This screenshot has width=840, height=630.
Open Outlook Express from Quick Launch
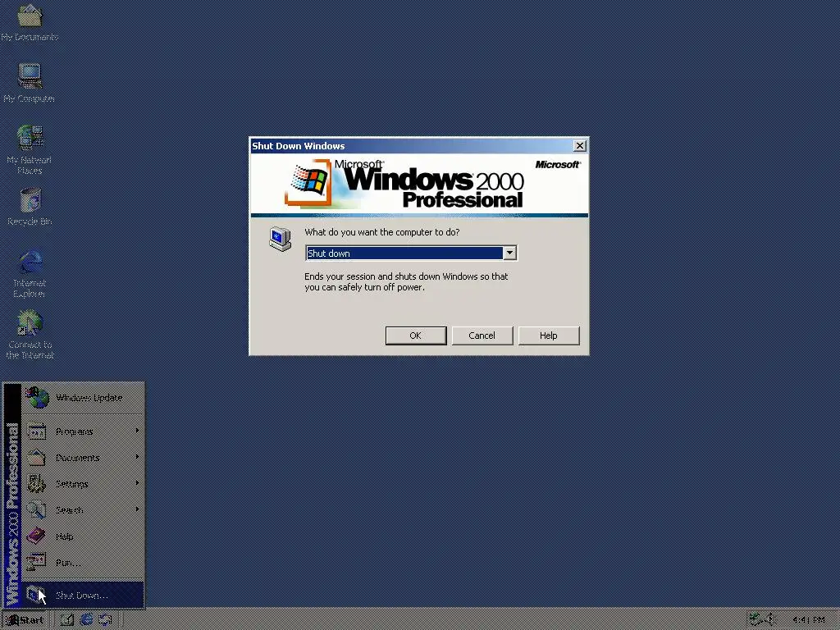[105, 620]
